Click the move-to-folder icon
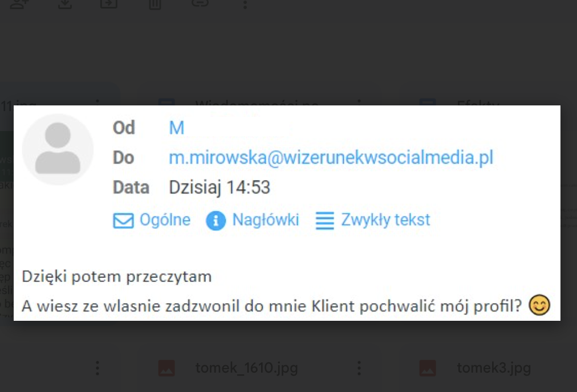The image size is (577, 392). point(109,3)
